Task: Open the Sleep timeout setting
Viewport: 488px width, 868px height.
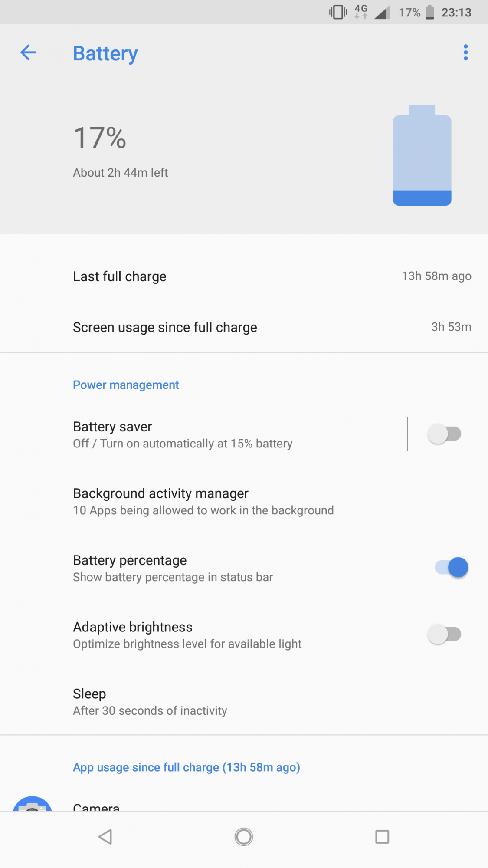Action: (x=150, y=701)
